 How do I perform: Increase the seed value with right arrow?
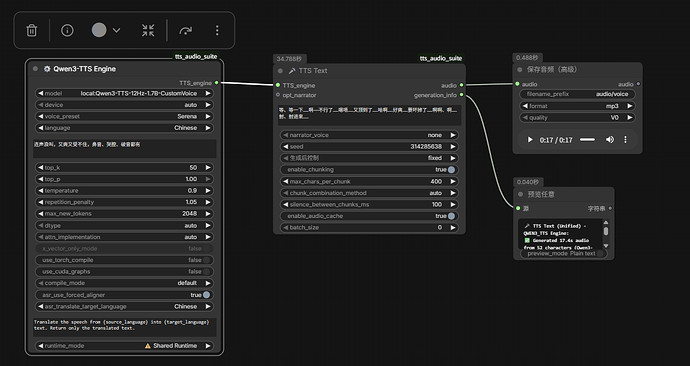point(453,146)
